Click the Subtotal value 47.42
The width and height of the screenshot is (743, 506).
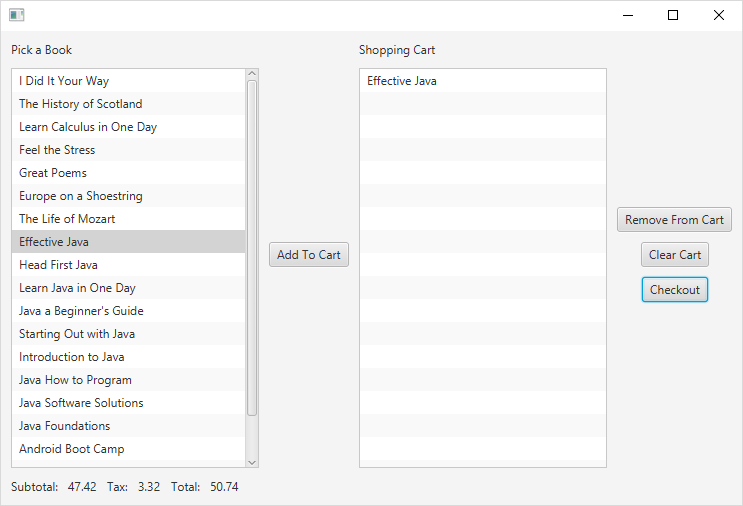pyautogui.click(x=82, y=487)
